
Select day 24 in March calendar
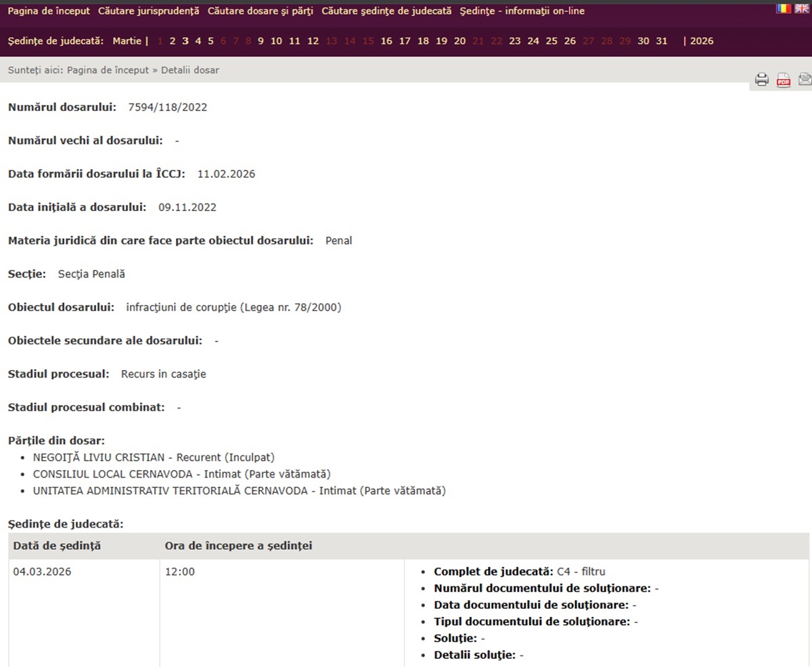click(533, 41)
